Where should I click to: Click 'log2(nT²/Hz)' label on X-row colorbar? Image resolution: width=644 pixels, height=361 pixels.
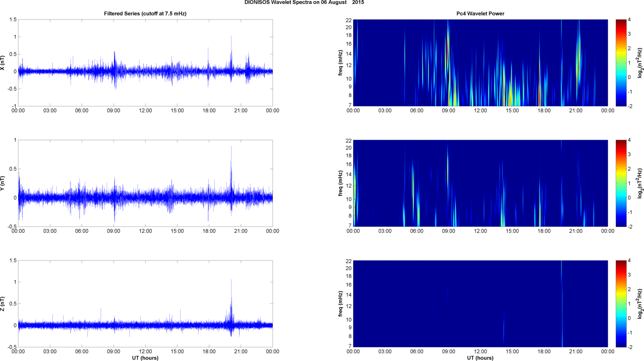pos(641,63)
